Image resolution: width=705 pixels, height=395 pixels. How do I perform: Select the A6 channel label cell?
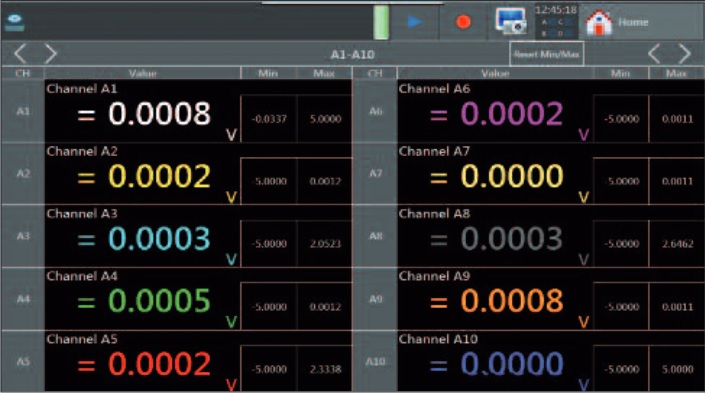pos(375,111)
